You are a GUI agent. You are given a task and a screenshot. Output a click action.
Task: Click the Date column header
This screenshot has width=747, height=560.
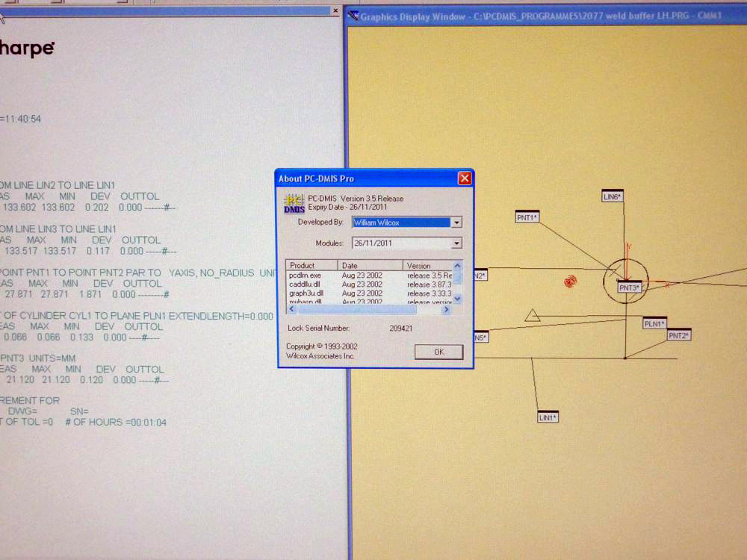(x=371, y=265)
